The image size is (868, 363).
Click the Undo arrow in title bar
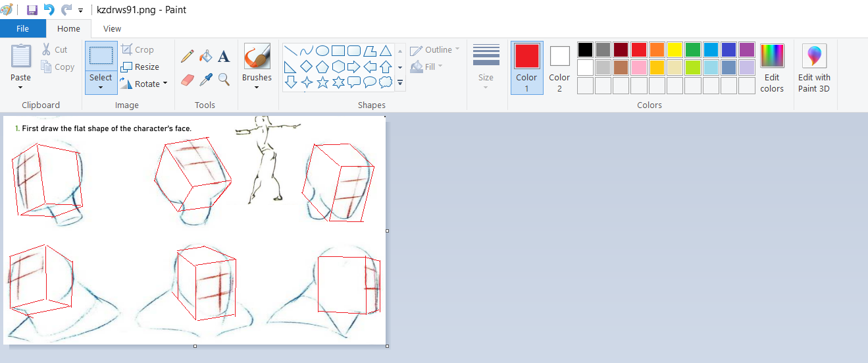point(49,10)
